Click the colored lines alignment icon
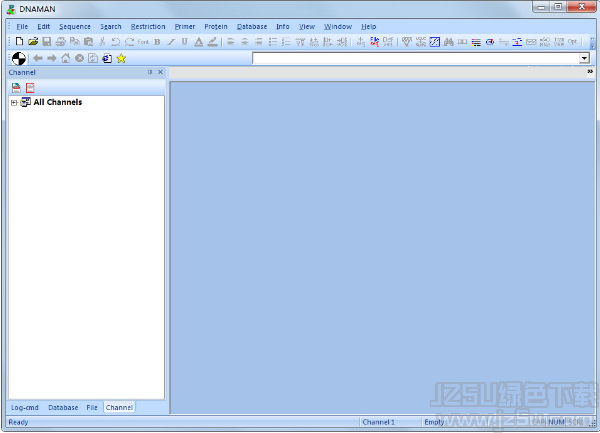The image size is (600, 433). pos(476,42)
